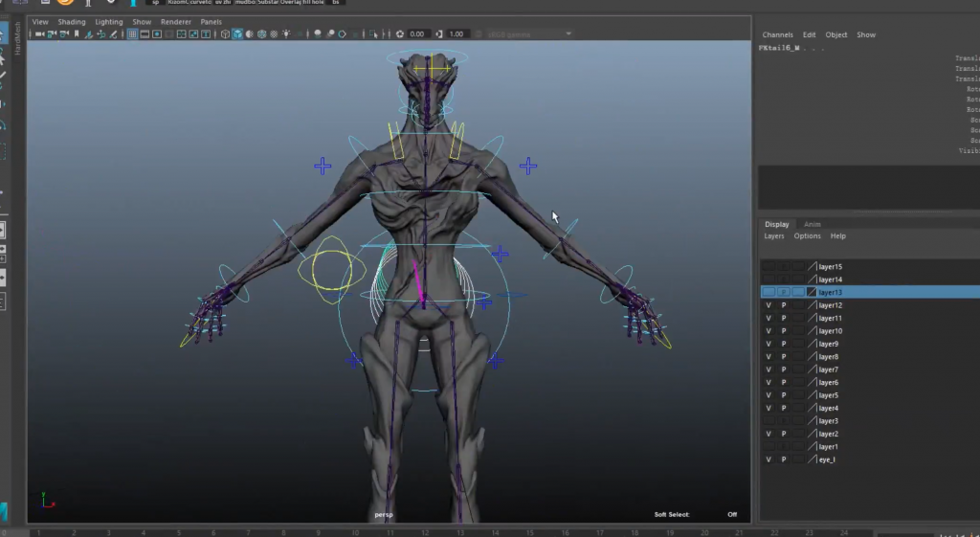Enable Wireframe display mode
The height and width of the screenshot is (537, 980).
pyautogui.click(x=225, y=34)
